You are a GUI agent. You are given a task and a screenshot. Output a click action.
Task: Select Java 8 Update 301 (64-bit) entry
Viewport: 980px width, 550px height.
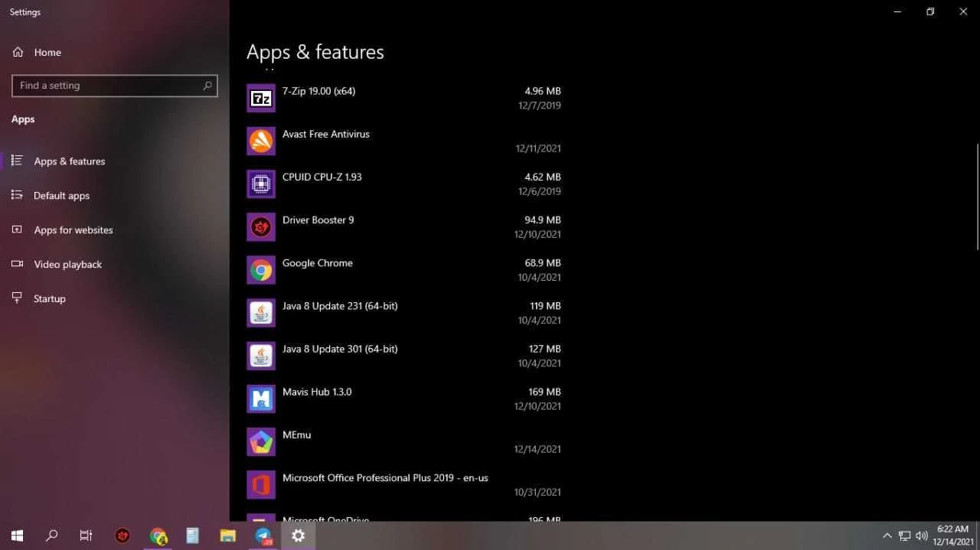point(403,355)
